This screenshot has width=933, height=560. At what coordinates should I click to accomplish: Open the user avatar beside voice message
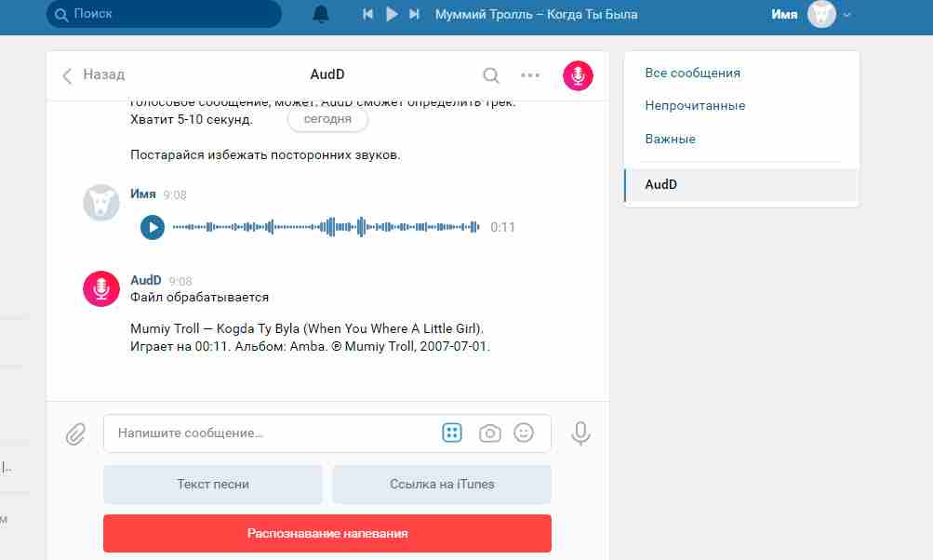(101, 203)
